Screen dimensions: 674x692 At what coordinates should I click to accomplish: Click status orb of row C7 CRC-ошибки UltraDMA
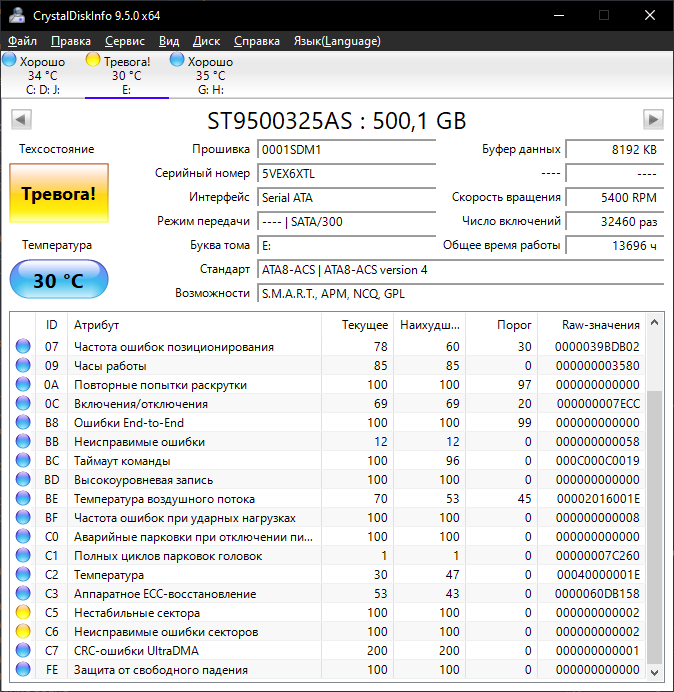coord(23,650)
